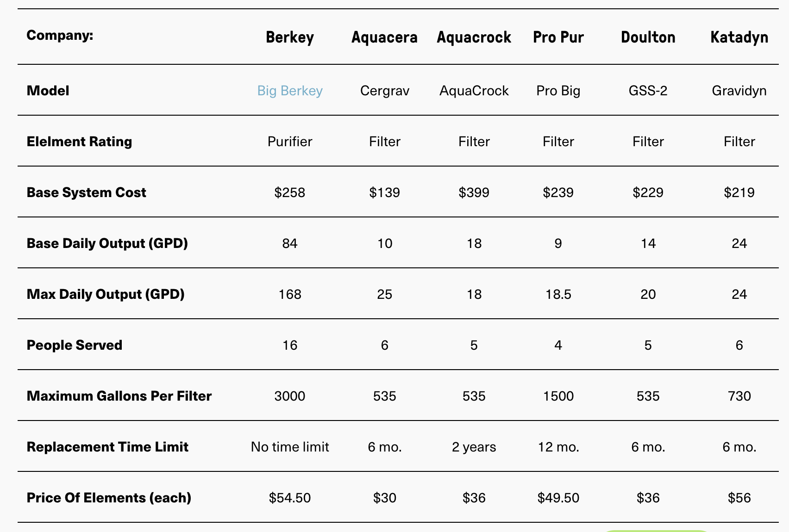The image size is (789, 532).
Task: Click the Base System Cost row label
Action: 86,192
